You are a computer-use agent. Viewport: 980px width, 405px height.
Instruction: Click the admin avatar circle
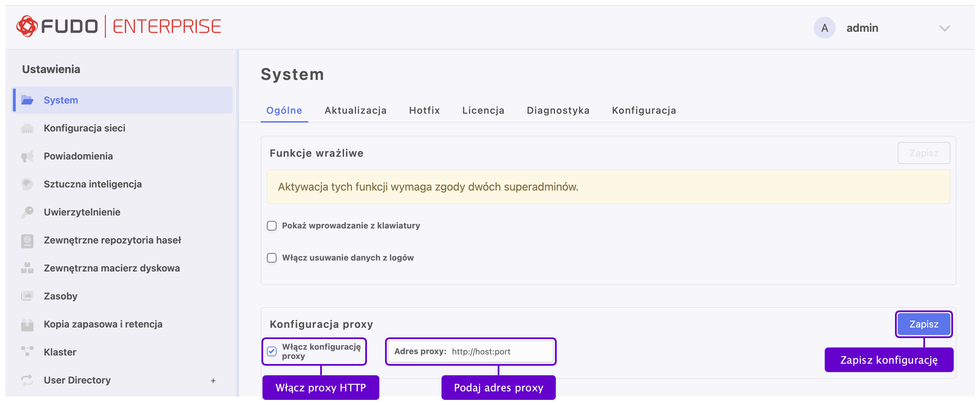point(824,28)
